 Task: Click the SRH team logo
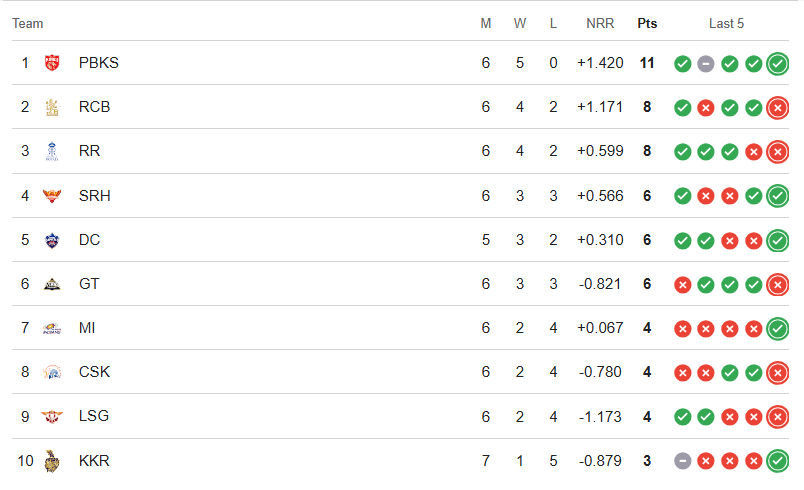click(x=53, y=196)
